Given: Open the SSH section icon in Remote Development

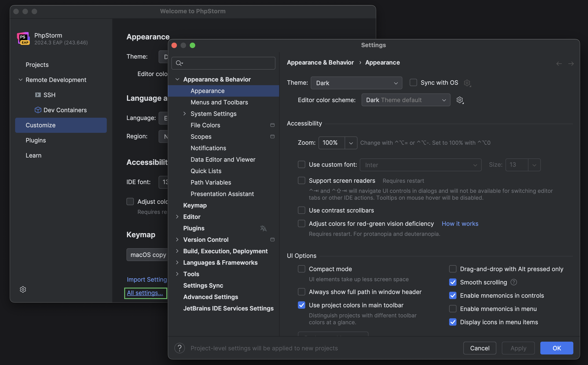Looking at the screenshot, I should click(x=38, y=95).
